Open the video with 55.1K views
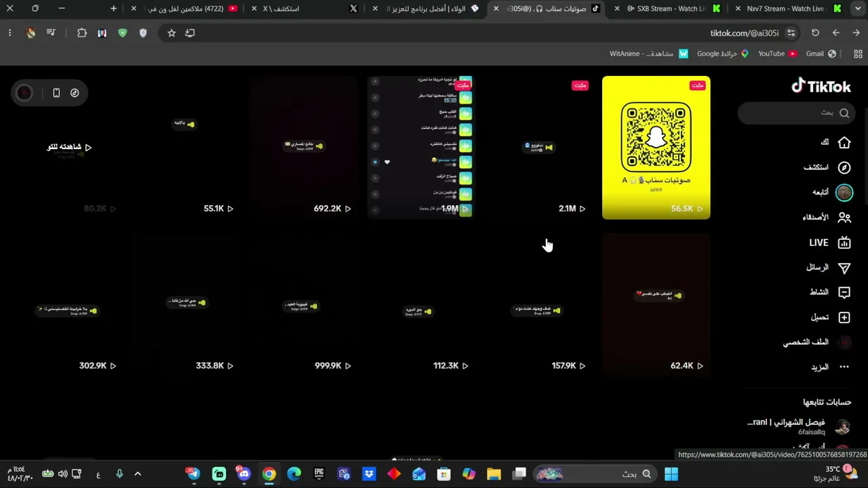This screenshot has height=488, width=868. click(186, 148)
